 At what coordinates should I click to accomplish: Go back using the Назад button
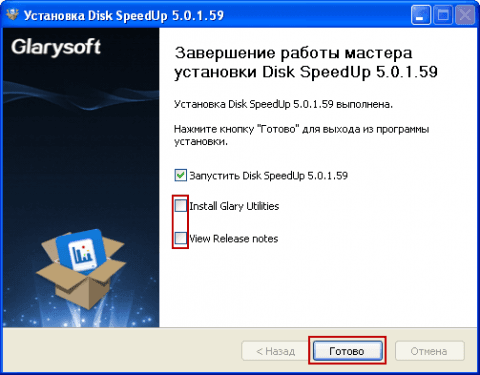275,351
